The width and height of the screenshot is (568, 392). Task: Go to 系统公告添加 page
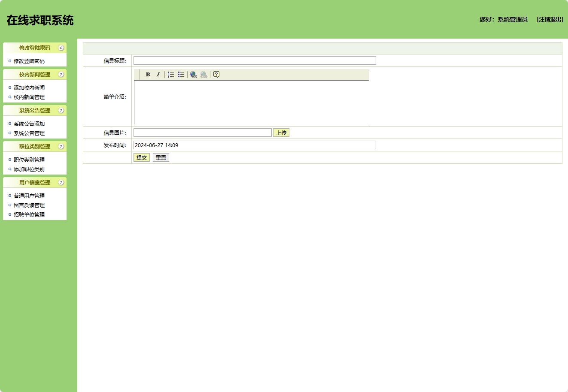coord(29,124)
